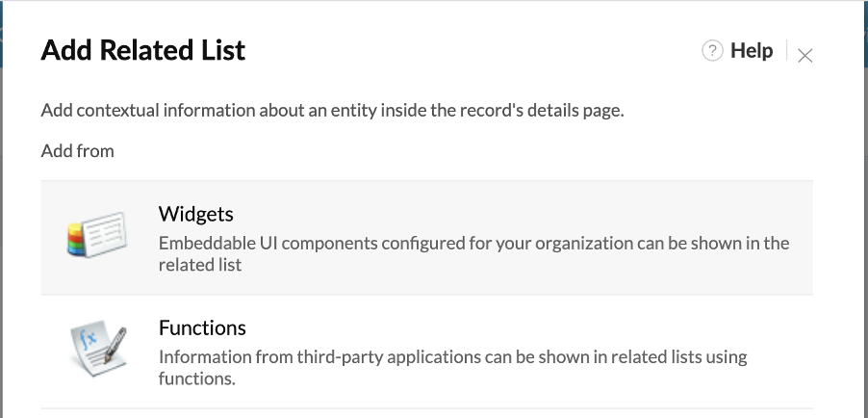Click the fx symbol on Functions icon
Viewport: 868px width, 418px height.
point(88,338)
